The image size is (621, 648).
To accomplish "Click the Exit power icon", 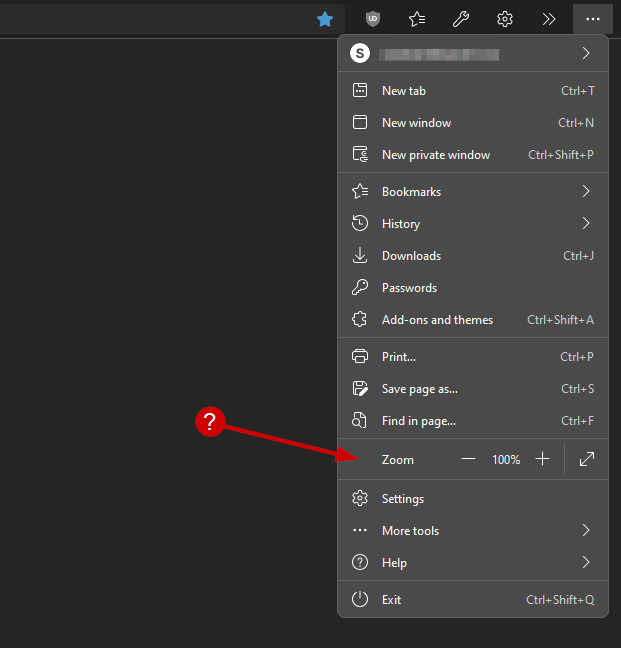I will click(x=360, y=599).
